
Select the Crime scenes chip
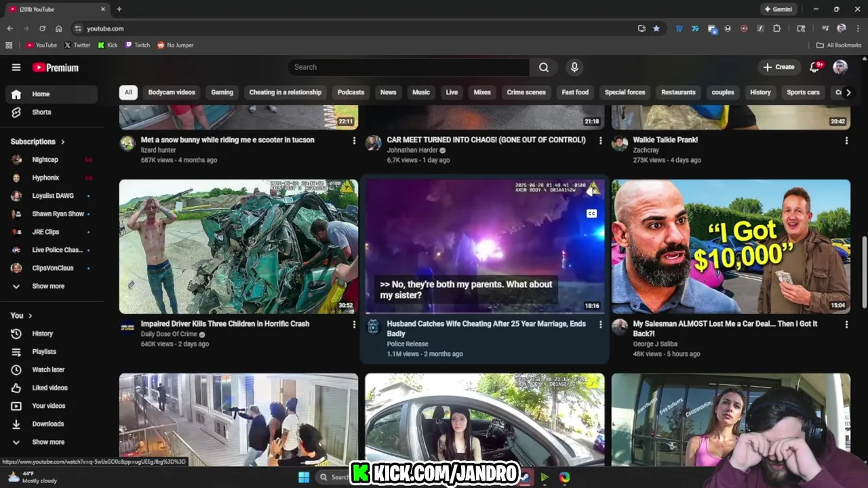[x=526, y=92]
